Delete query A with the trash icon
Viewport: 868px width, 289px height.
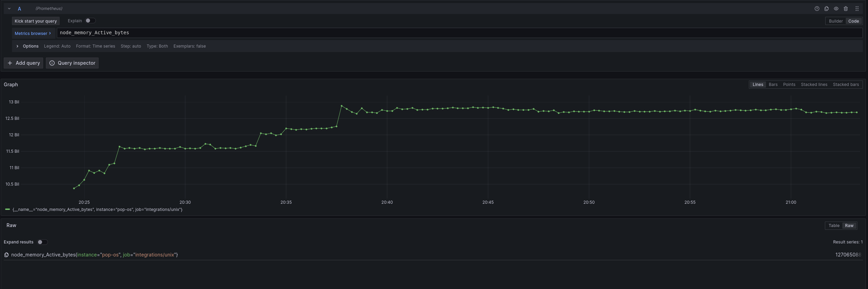(x=845, y=9)
